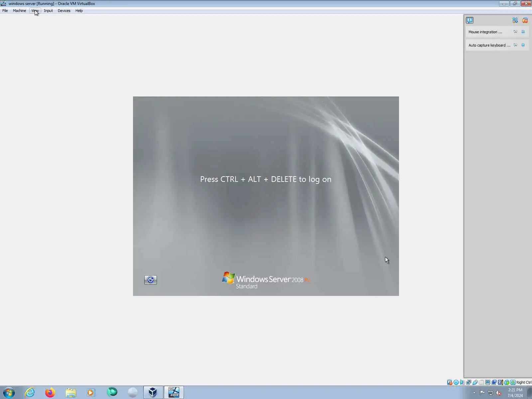Click the Right Ctrl host key label
The image size is (532, 399).
(x=524, y=382)
